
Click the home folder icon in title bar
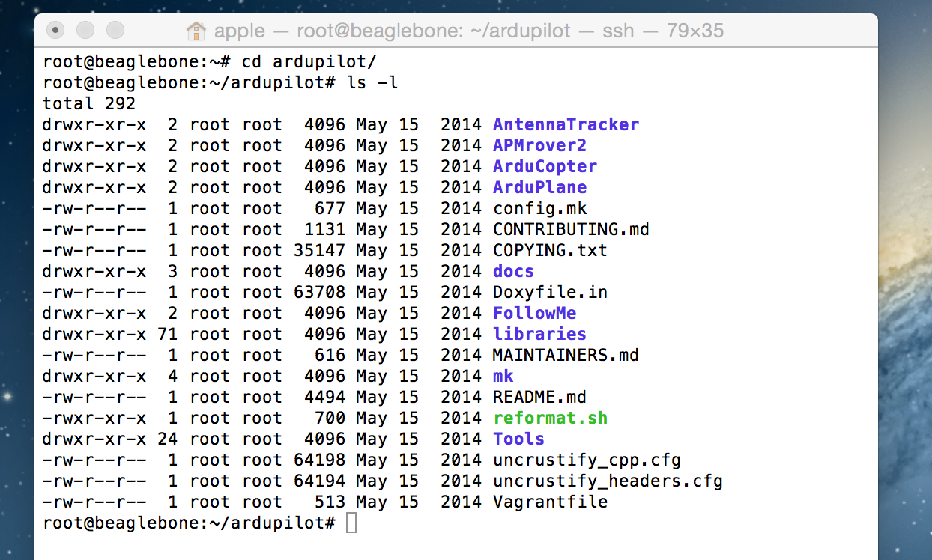(196, 31)
